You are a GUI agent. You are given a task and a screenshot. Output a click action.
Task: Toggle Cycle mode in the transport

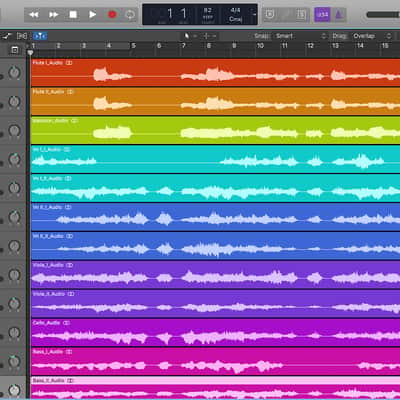click(x=130, y=15)
